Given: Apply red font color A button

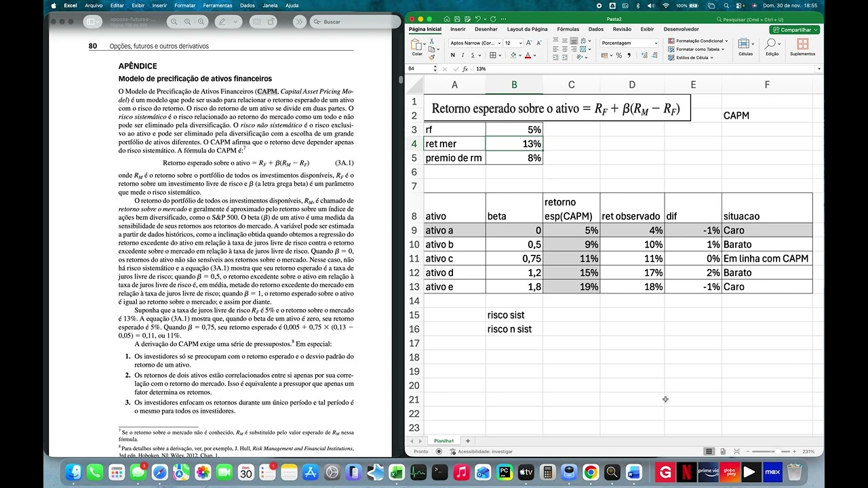Looking at the screenshot, I should pyautogui.click(x=528, y=55).
